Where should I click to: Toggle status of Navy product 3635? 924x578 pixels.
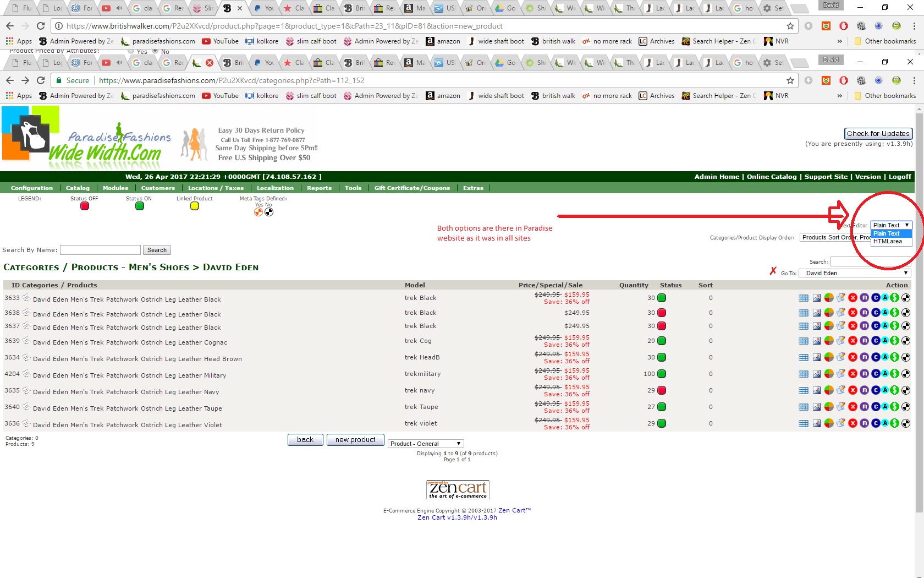(x=662, y=390)
